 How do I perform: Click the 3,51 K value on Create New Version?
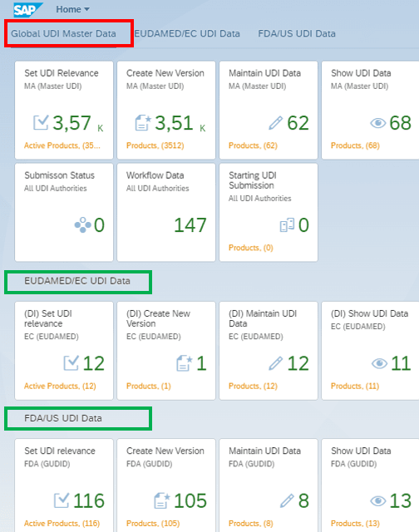point(180,123)
